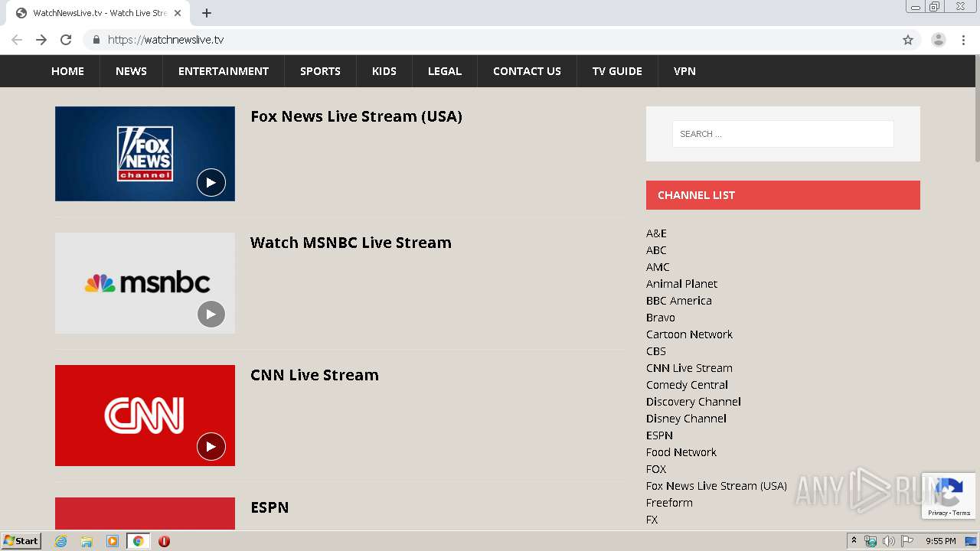Open Bravo in the channel list
This screenshot has height=551, width=980.
pos(661,318)
